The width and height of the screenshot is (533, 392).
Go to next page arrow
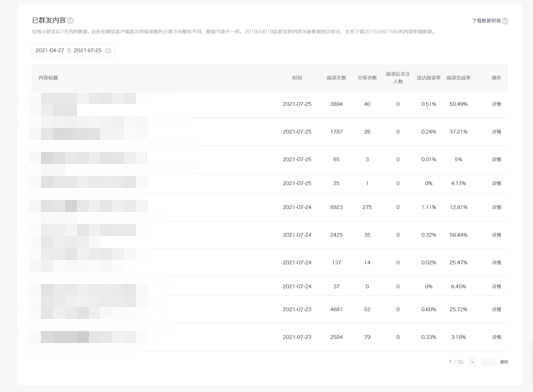pos(472,362)
